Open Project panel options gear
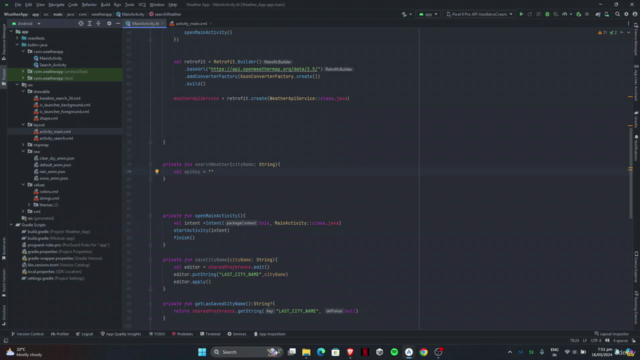640x360 pixels. [109, 24]
